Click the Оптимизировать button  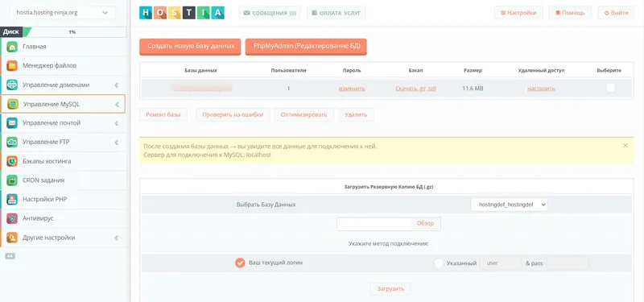click(304, 114)
